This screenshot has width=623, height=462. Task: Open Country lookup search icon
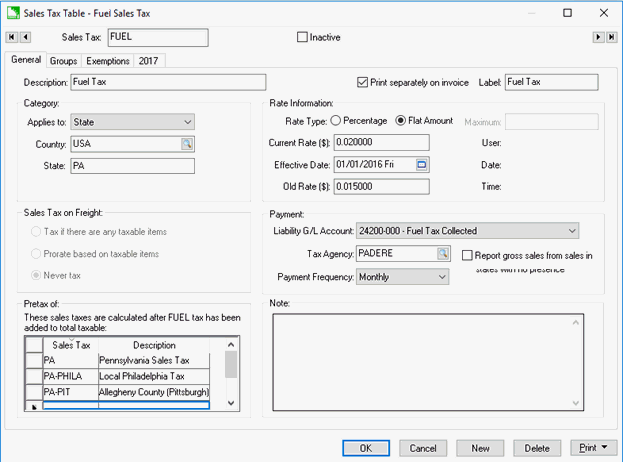pyautogui.click(x=186, y=144)
